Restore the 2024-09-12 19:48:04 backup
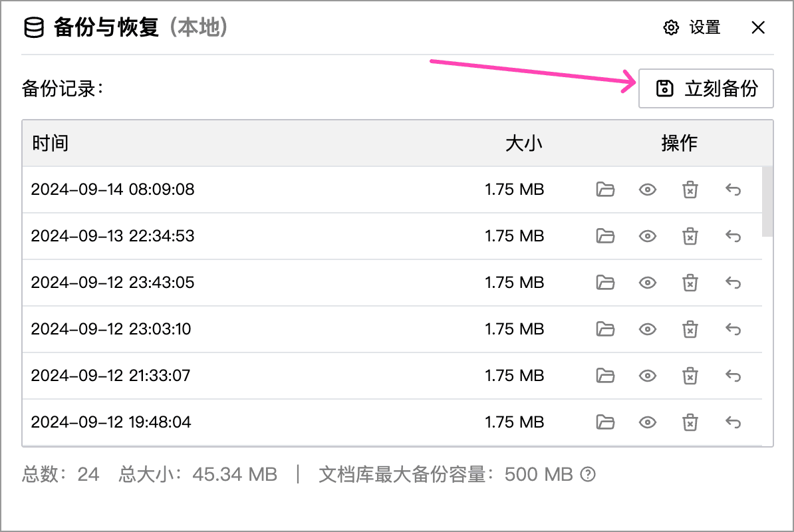Screen dimensions: 794x532 click(733, 422)
